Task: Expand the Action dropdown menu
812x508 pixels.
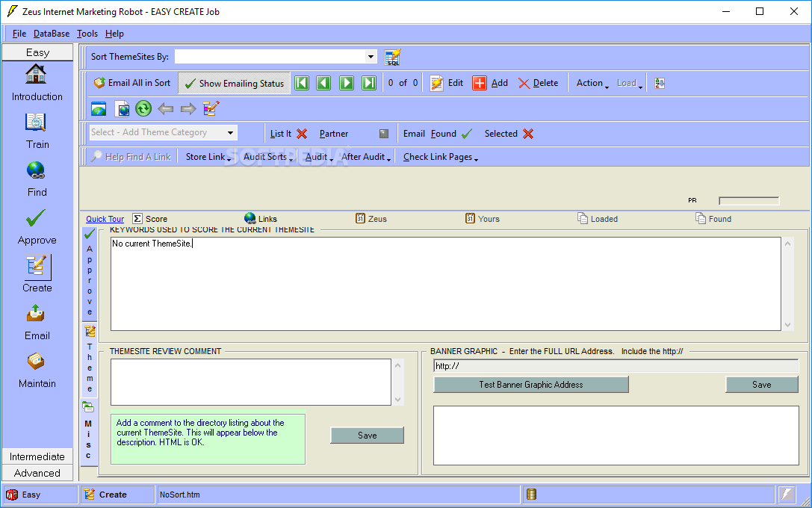Action: pos(592,83)
